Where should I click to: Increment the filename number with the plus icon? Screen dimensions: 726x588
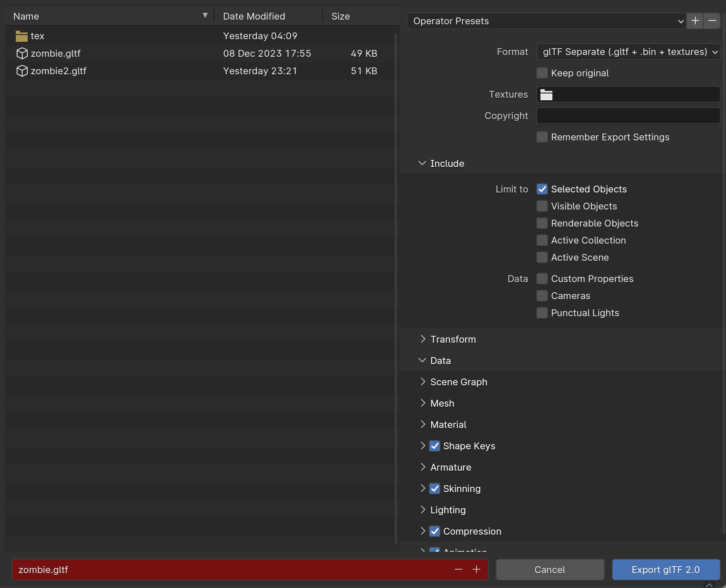tap(476, 570)
